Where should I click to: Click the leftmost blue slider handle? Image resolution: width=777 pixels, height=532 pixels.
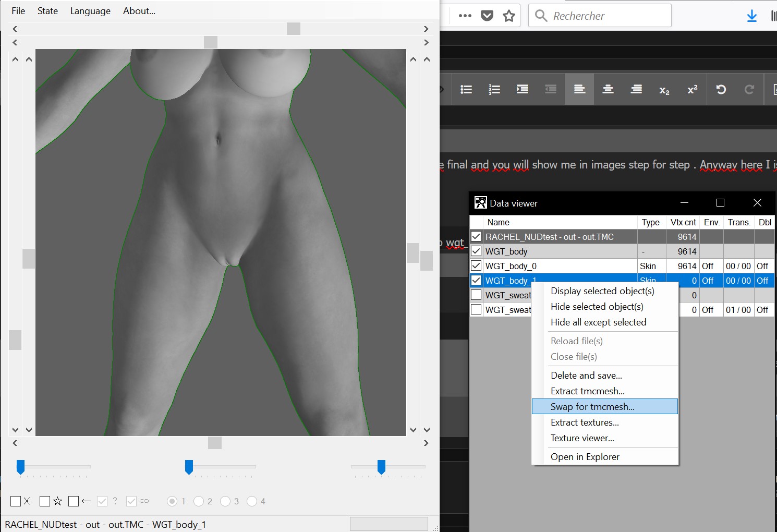20,467
